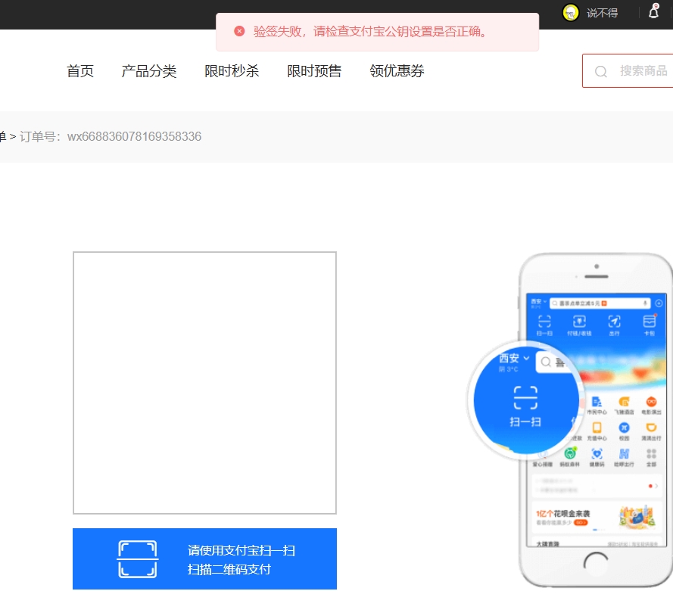Go to 首页 home page

(80, 71)
